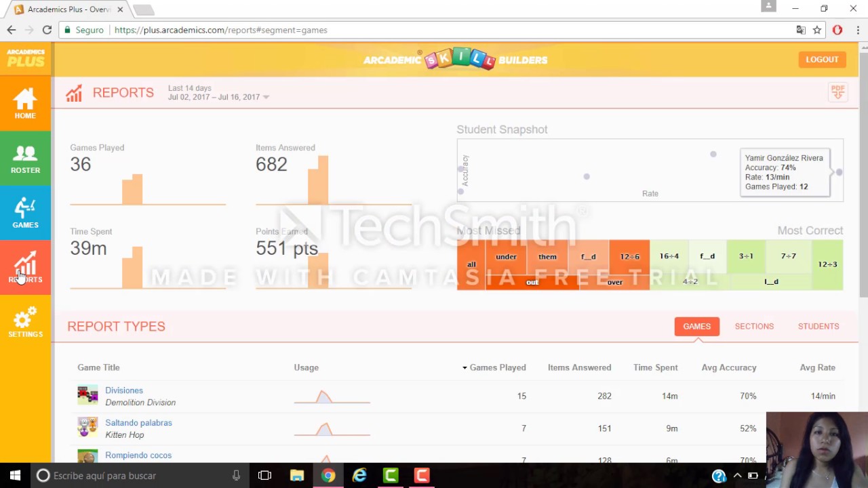Click the Divisiones game thumbnail
868x488 pixels.
point(87,395)
